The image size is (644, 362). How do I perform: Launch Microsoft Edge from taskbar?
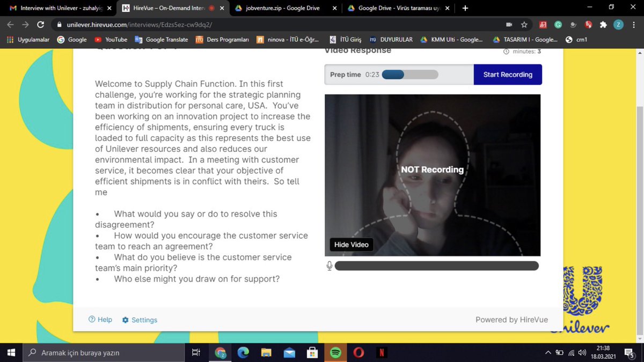pyautogui.click(x=243, y=352)
